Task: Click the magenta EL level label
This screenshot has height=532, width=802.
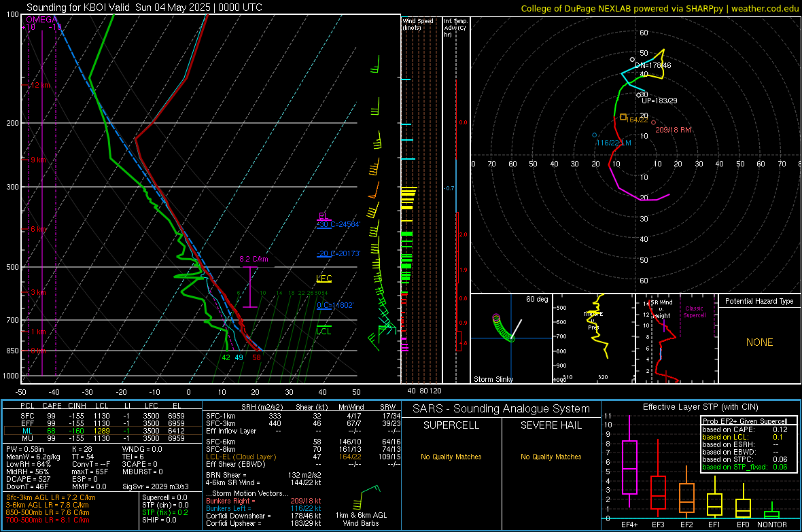Action: tap(324, 215)
